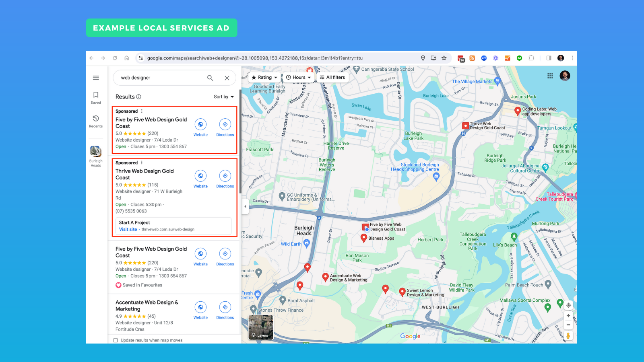The width and height of the screenshot is (644, 362).
Task: Click the web designer search field
Action: coord(161,78)
